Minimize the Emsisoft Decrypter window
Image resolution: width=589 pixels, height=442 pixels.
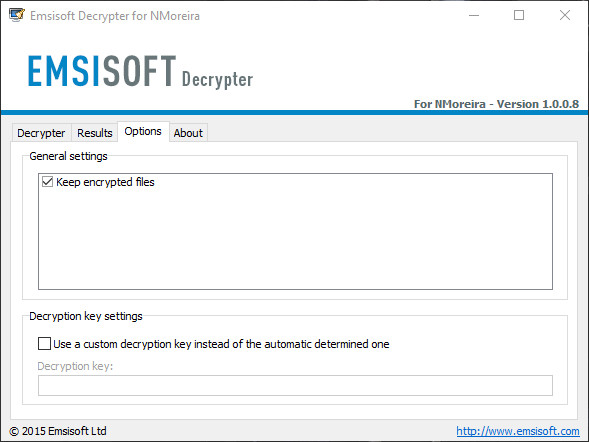[474, 15]
